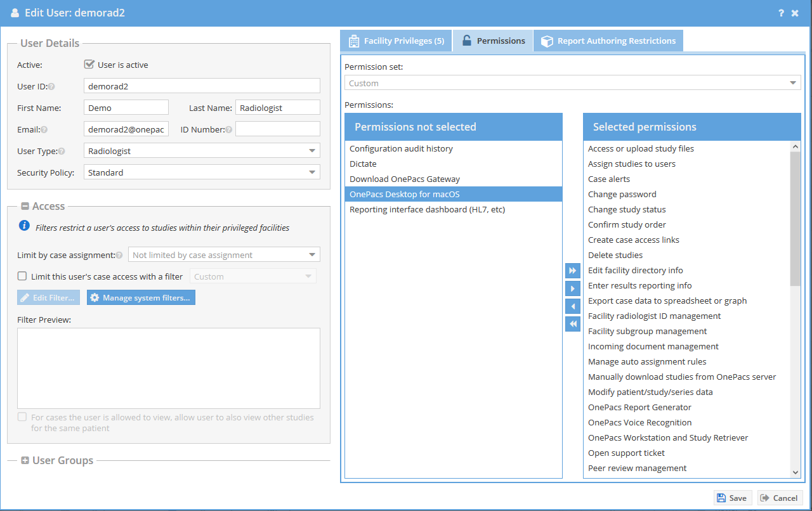
Task: Click the Save button
Action: [x=733, y=498]
